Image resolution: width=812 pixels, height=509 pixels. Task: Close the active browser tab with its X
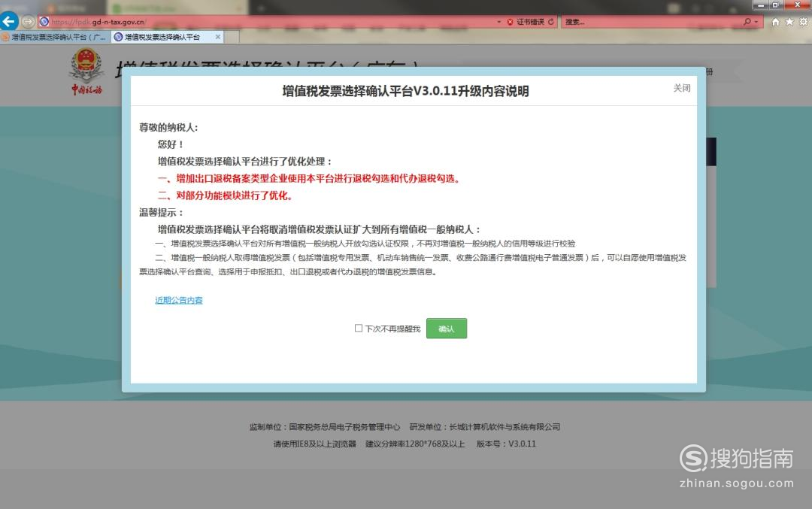coord(218,37)
